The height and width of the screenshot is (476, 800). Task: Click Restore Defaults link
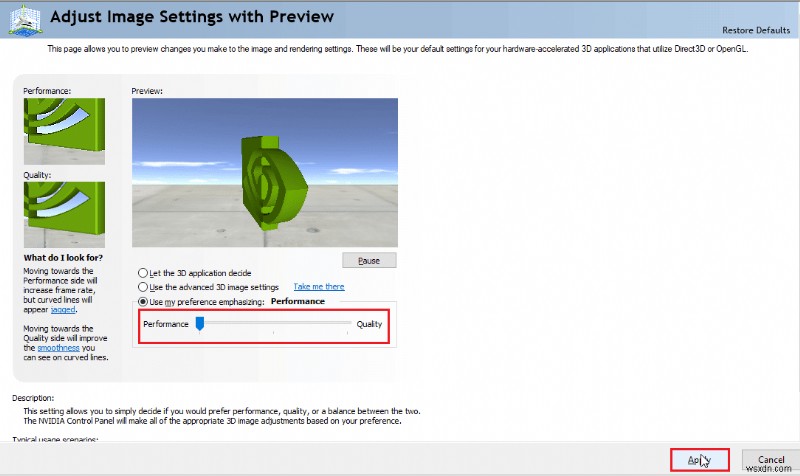click(756, 30)
